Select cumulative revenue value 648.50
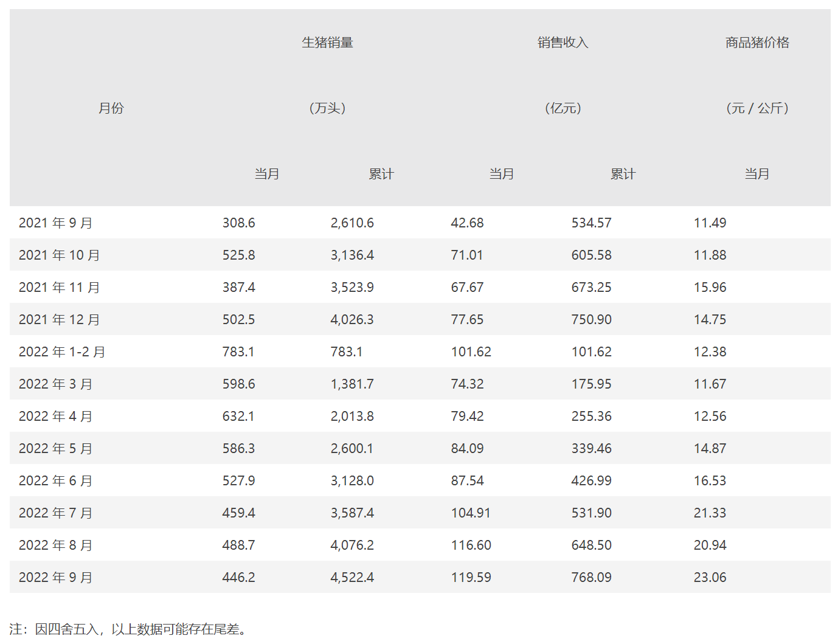This screenshot has height=644, width=838. (x=591, y=545)
